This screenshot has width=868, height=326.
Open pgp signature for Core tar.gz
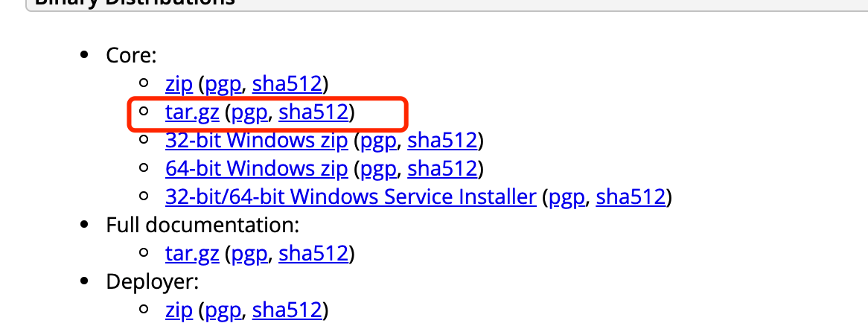250,112
